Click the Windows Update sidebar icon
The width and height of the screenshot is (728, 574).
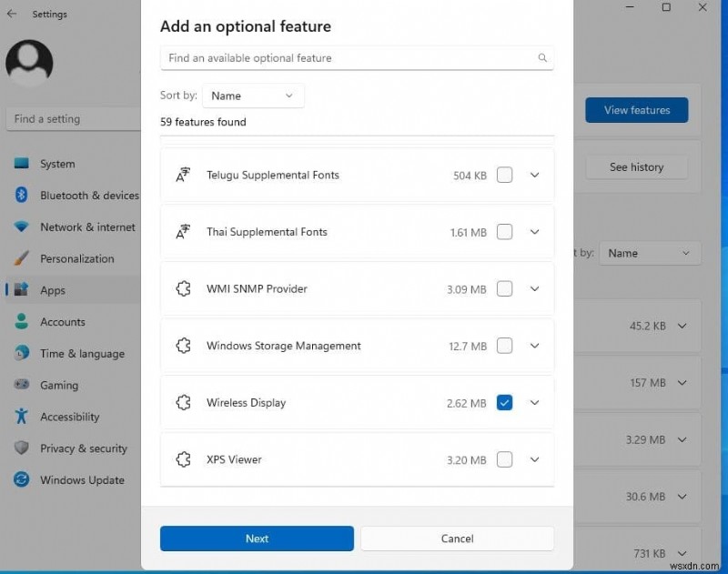point(22,480)
